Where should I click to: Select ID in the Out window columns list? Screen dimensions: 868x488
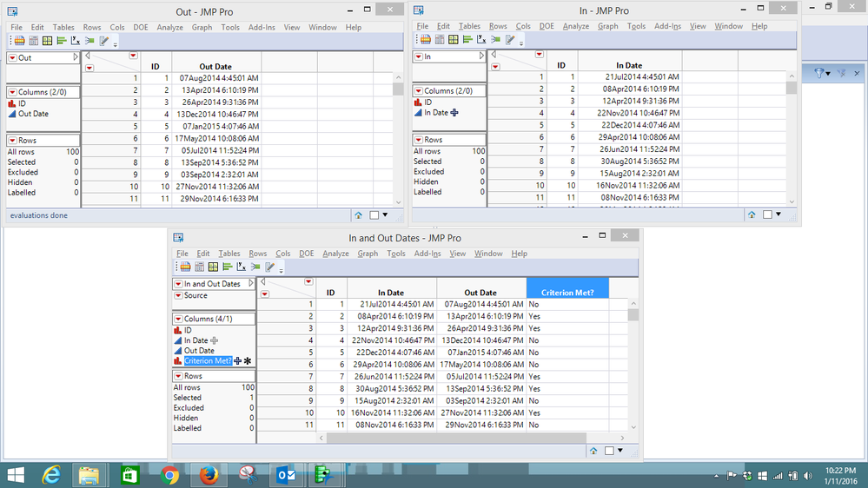[22, 103]
